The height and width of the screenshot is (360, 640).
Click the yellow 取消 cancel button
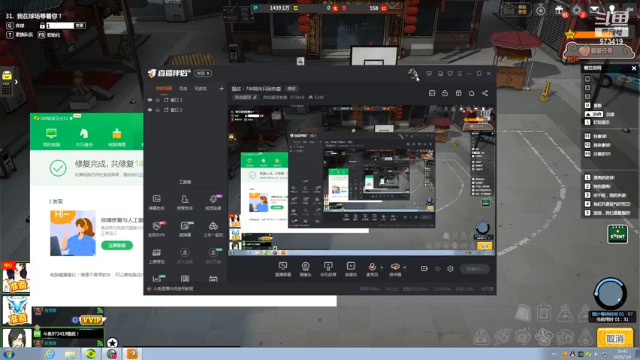coord(615,338)
